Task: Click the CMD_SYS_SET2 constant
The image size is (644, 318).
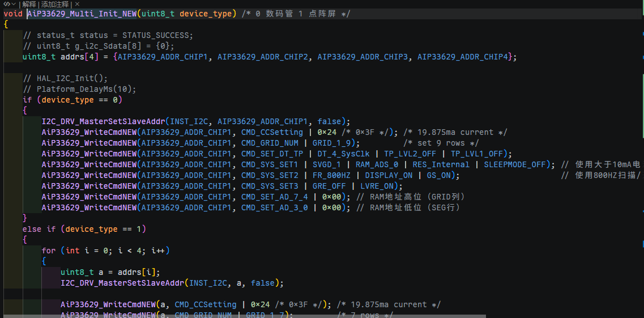Action: 270,175
